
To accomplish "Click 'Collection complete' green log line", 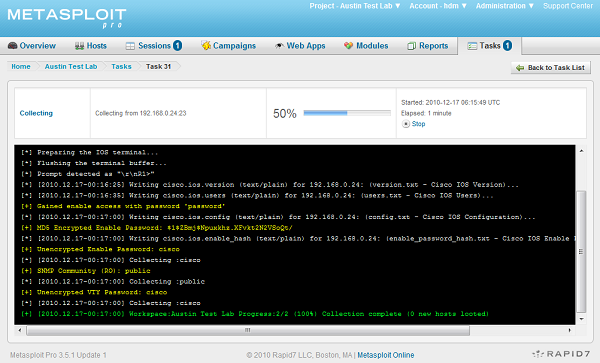I will [255, 314].
